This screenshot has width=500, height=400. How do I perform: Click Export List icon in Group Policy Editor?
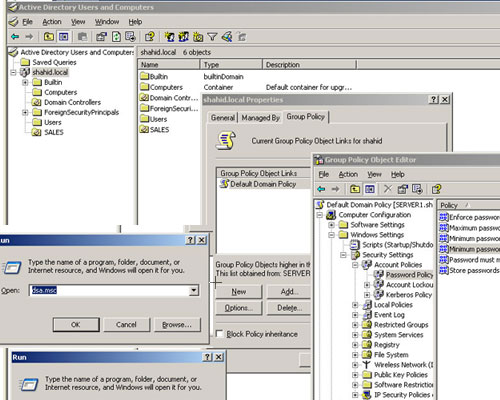tap(417, 189)
